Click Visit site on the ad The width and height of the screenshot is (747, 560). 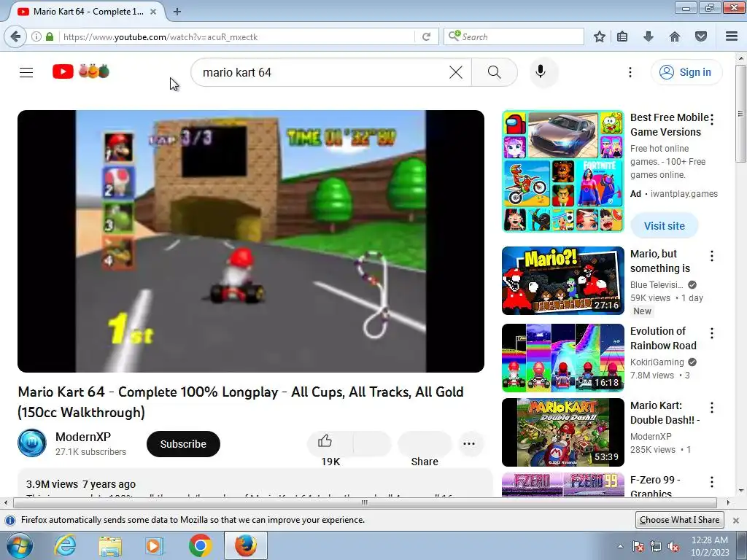coord(665,226)
